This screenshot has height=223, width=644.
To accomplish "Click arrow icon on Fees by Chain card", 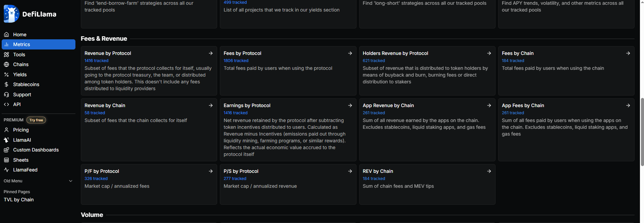I will (x=628, y=53).
